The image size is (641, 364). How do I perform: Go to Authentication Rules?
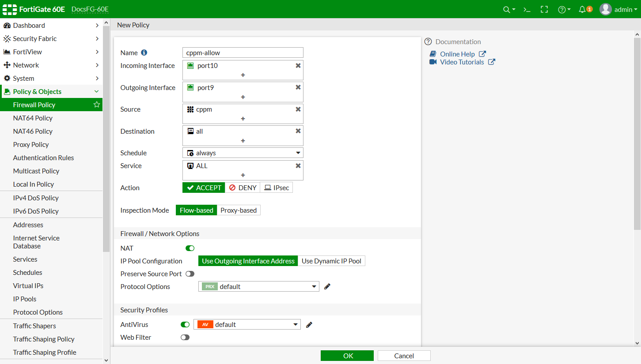pyautogui.click(x=44, y=158)
